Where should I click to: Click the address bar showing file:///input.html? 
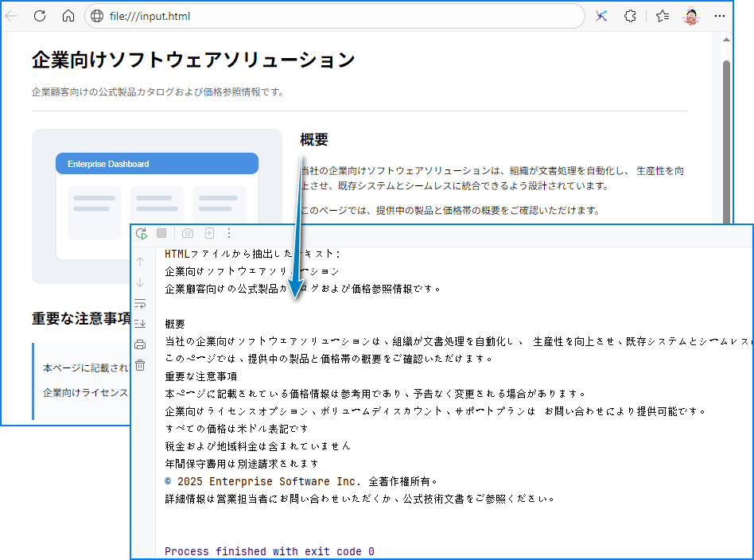point(239,15)
